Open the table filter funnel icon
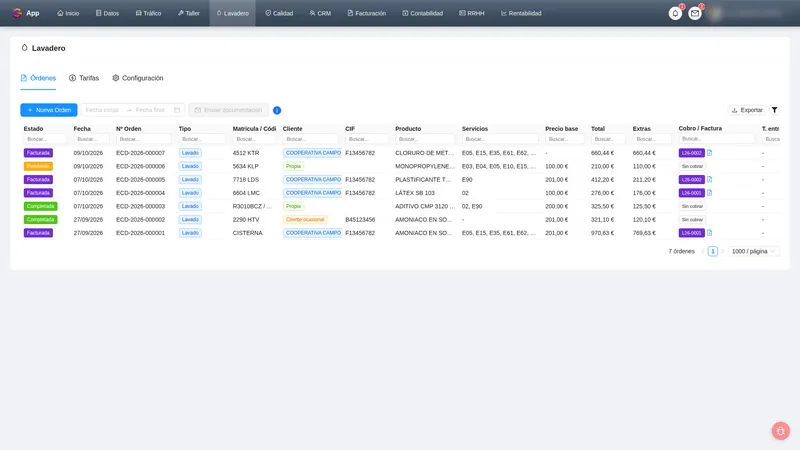 pos(774,110)
